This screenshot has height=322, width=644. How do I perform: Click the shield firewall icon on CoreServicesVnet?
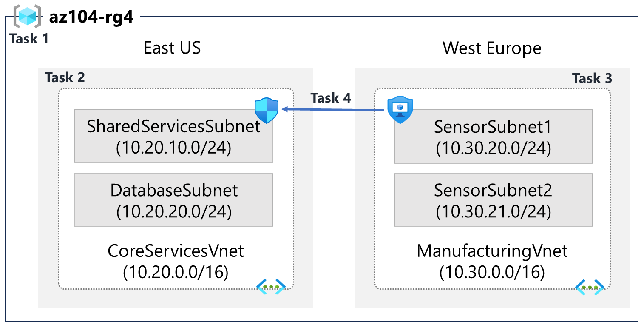267,111
